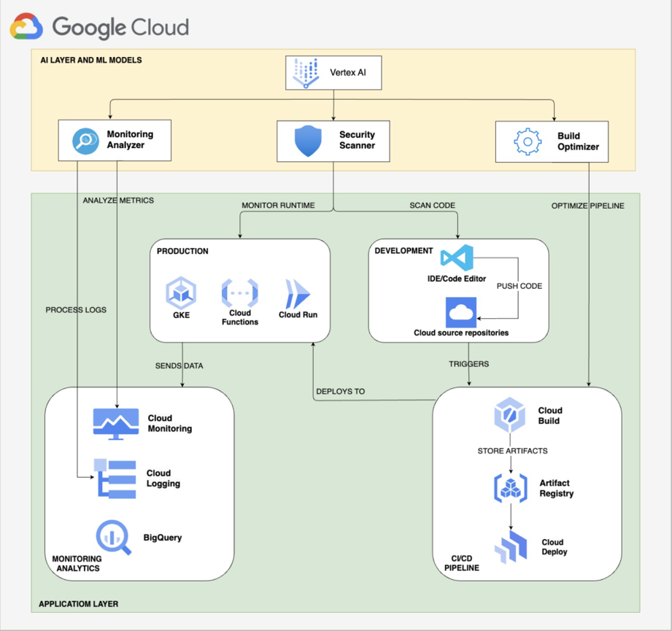Click the "SENDS DATA" label
Image resolution: width=672 pixels, height=631 pixels.
pyautogui.click(x=179, y=366)
